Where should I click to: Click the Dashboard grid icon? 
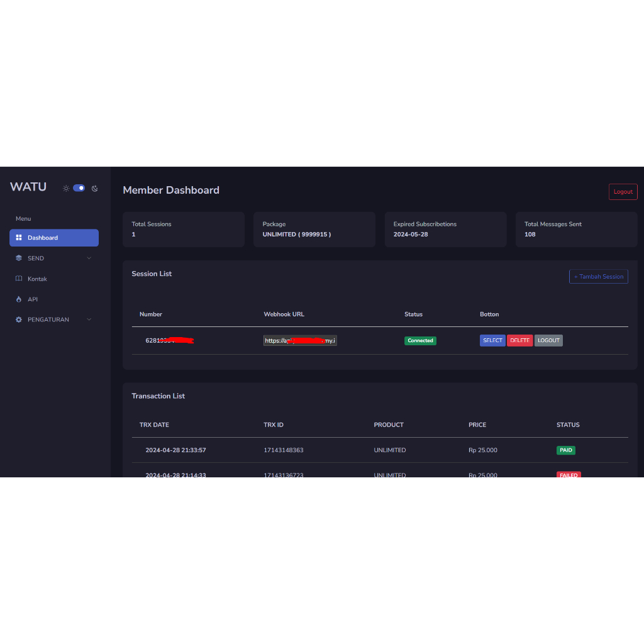19,238
